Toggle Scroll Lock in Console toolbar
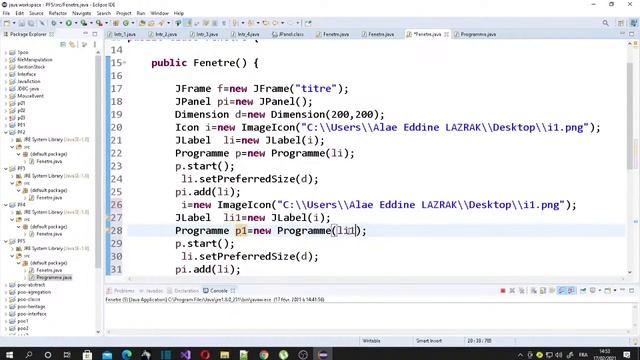This screenshot has height=360, width=640. pos(543,291)
